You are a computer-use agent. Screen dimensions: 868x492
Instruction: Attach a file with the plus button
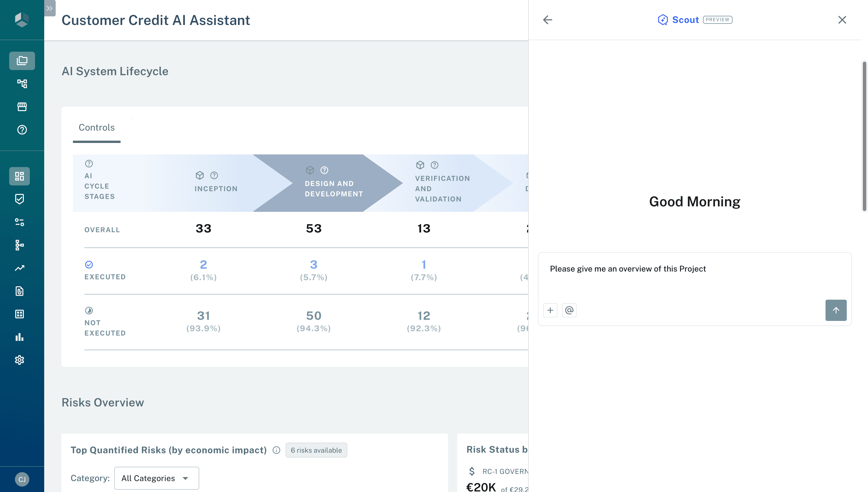pyautogui.click(x=550, y=310)
